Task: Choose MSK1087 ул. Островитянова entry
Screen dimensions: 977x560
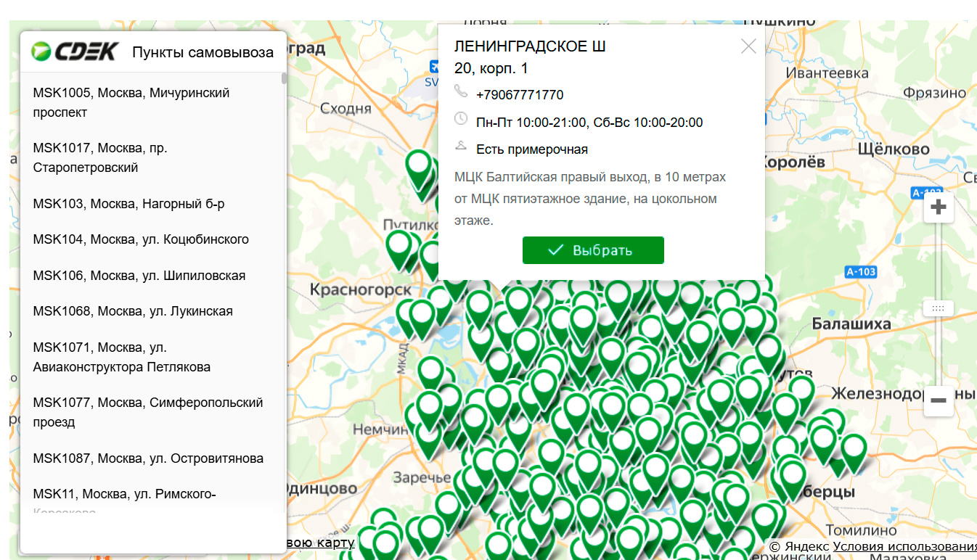Action: [148, 458]
